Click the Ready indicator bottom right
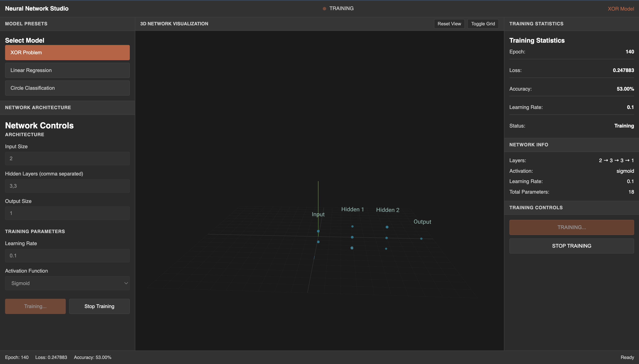This screenshot has width=639, height=364. click(627, 357)
